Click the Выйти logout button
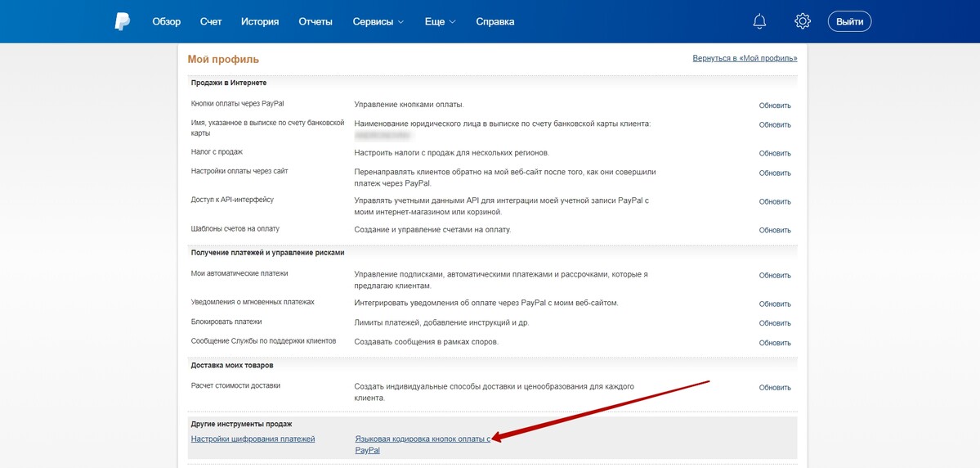This screenshot has width=980, height=468. click(849, 21)
